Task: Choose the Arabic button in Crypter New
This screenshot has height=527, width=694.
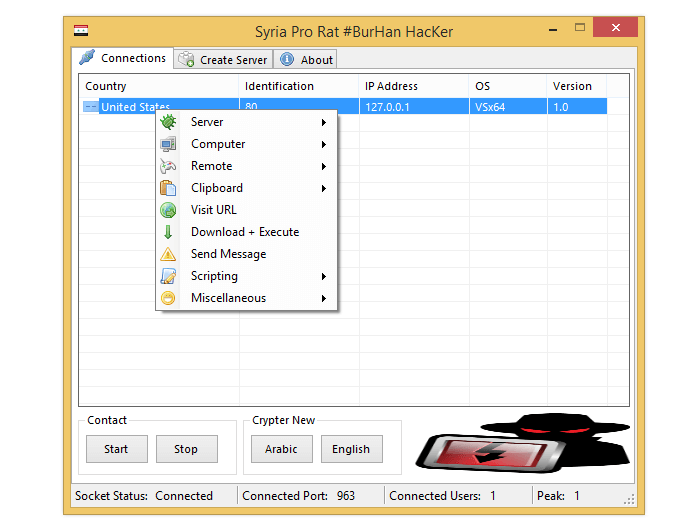Action: (281, 449)
